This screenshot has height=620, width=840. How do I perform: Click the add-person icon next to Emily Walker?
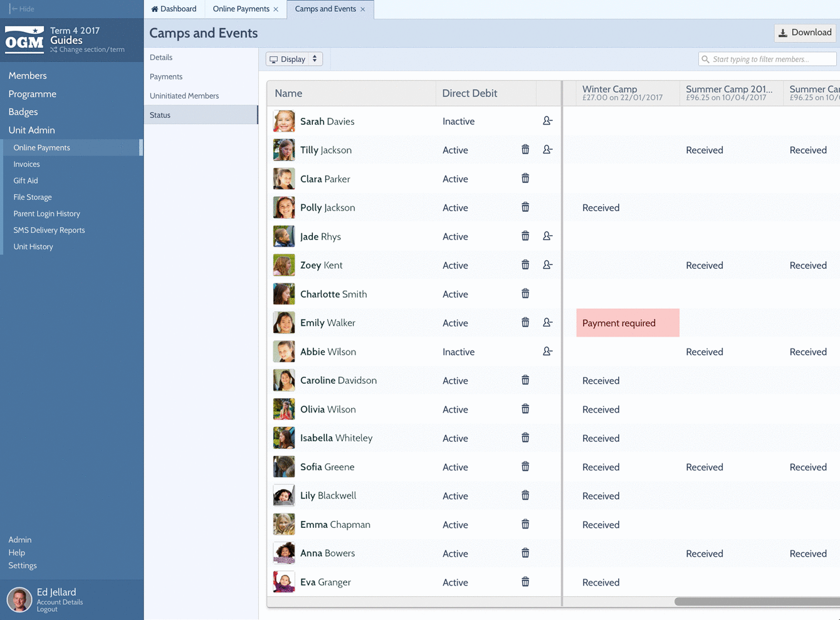pyautogui.click(x=548, y=322)
